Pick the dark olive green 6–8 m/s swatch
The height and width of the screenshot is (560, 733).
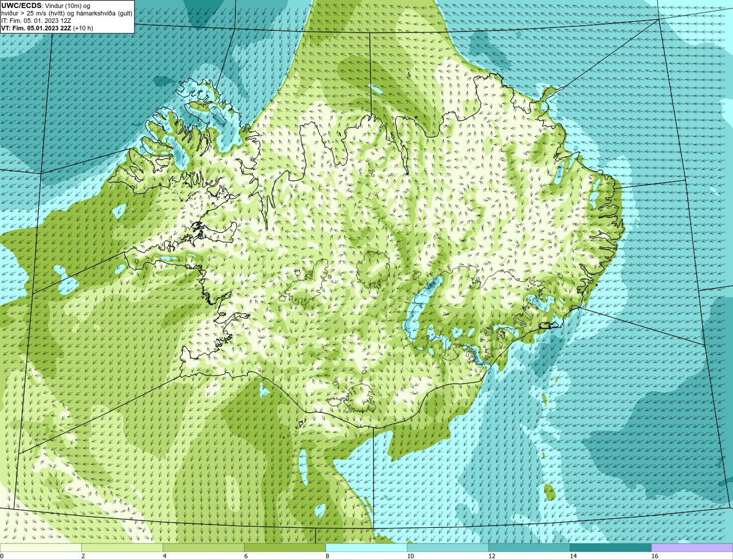(285, 547)
